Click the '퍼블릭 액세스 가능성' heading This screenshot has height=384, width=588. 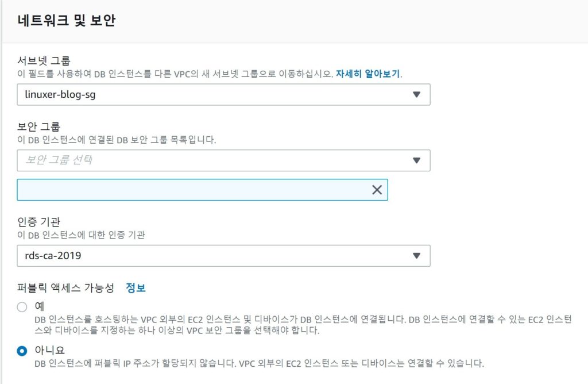[x=65, y=287]
